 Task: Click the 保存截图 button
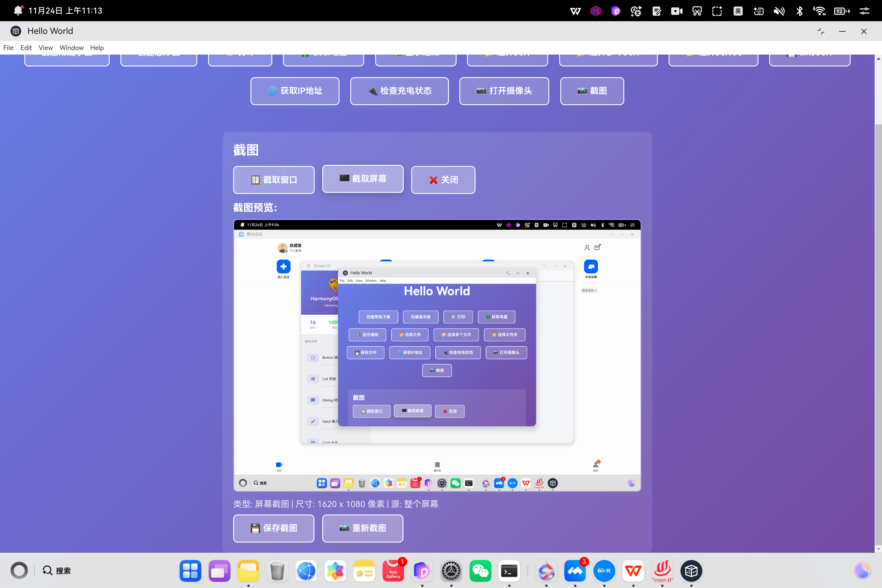(274, 528)
